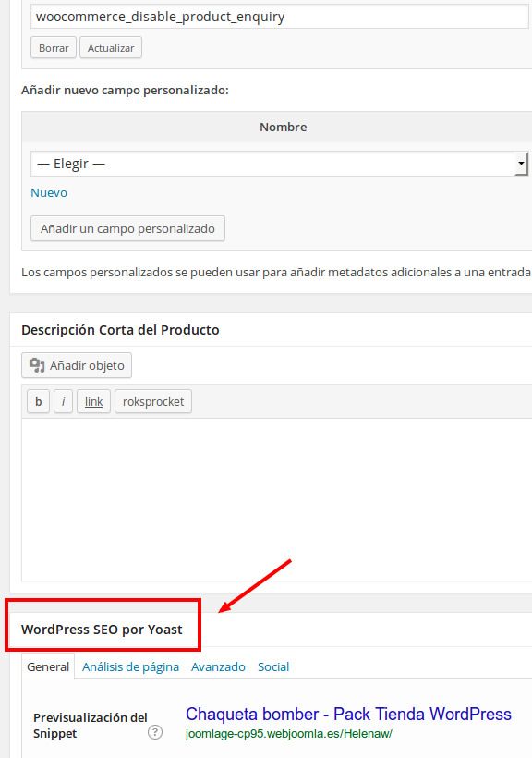Apply italic with the i button

(x=64, y=402)
